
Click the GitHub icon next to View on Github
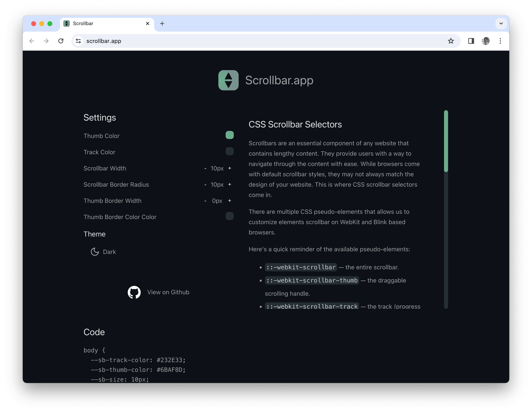click(134, 292)
